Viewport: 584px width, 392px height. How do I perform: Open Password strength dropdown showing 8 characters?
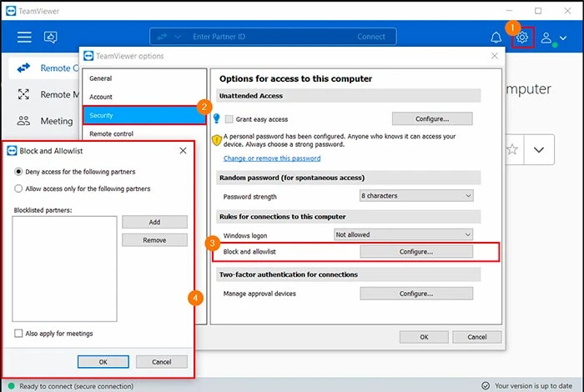click(416, 196)
